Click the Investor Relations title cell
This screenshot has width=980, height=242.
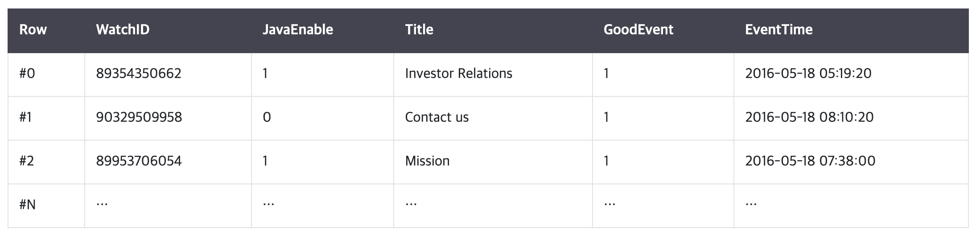(458, 74)
